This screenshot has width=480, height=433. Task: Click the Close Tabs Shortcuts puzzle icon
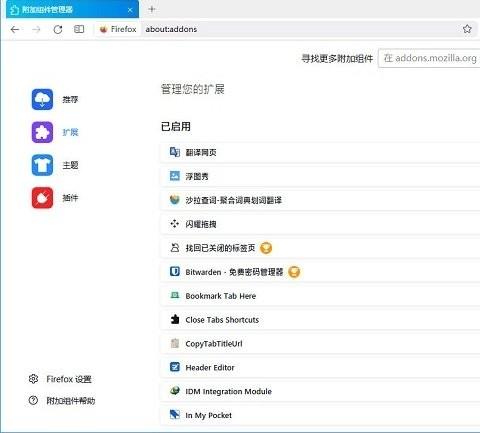(x=175, y=319)
